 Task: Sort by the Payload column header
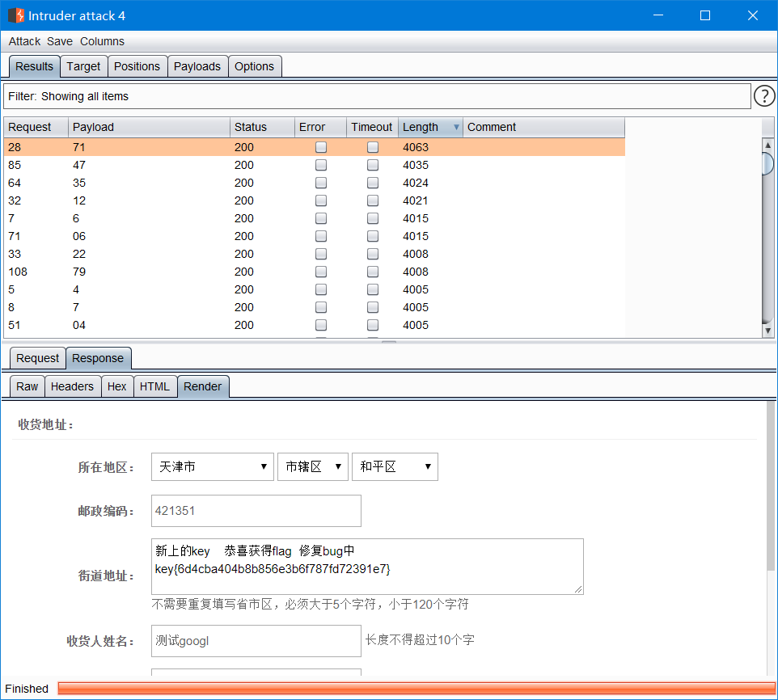pos(149,128)
